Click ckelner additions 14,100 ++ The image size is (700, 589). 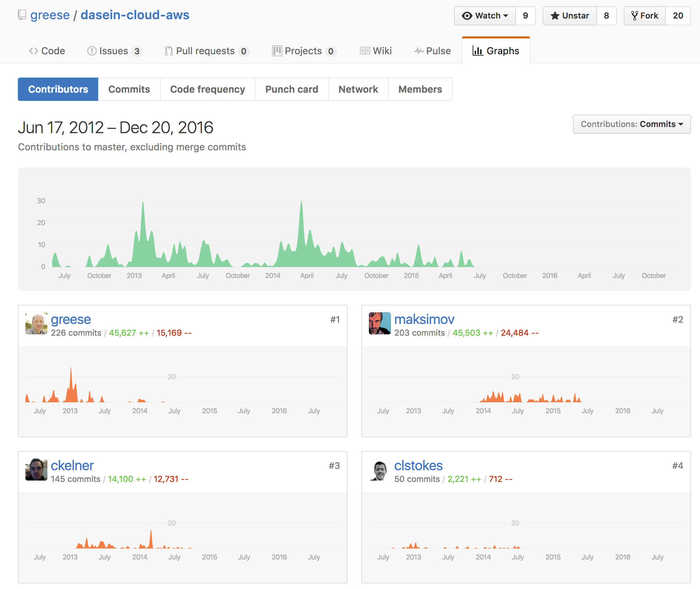127,479
